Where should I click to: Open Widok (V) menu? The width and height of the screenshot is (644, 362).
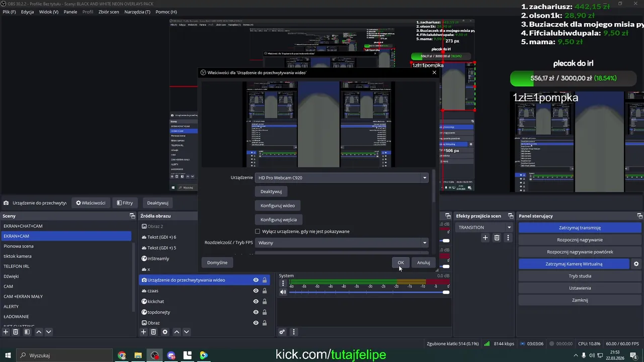click(48, 12)
